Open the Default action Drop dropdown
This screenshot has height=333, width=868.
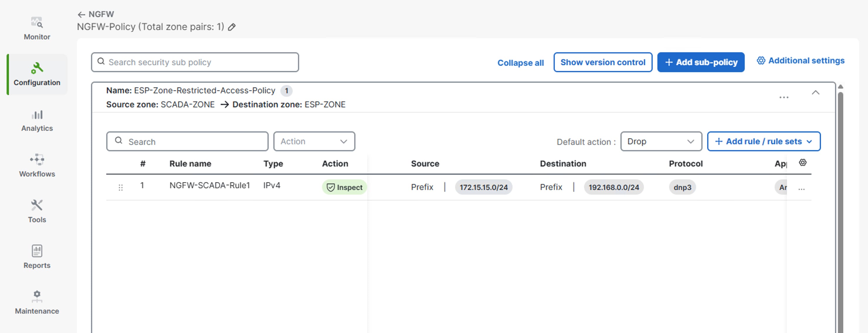(661, 141)
